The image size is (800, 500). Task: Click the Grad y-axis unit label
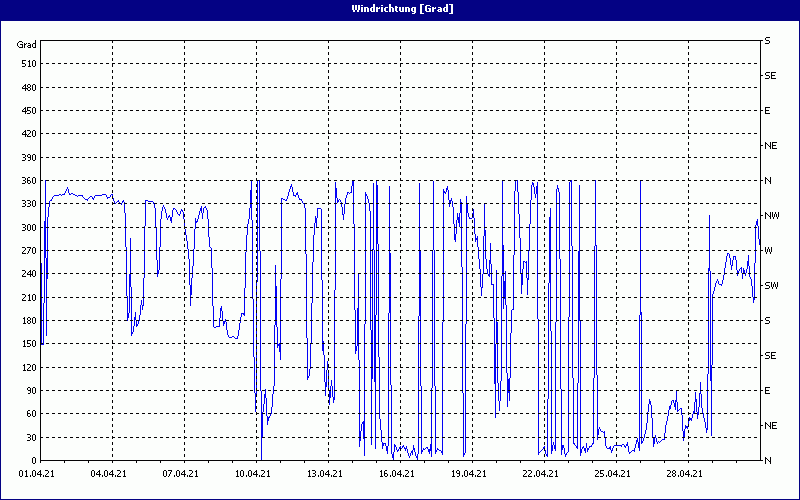27,45
